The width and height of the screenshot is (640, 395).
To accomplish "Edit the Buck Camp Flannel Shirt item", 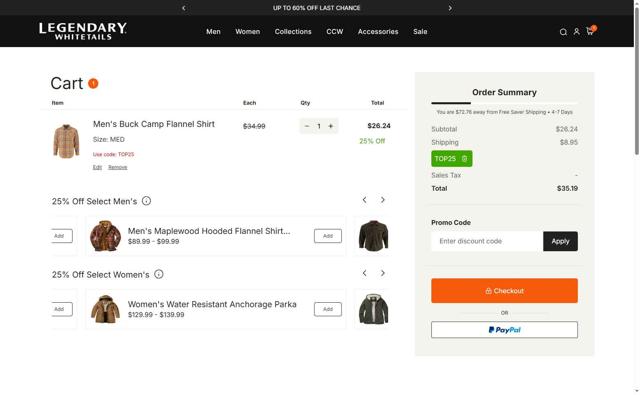I will coord(97,167).
